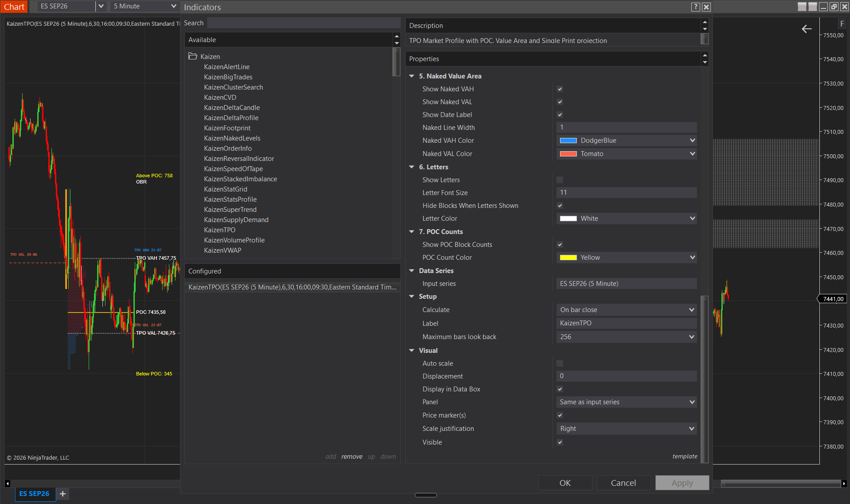Click the template link
The image size is (850, 504).
(x=685, y=457)
